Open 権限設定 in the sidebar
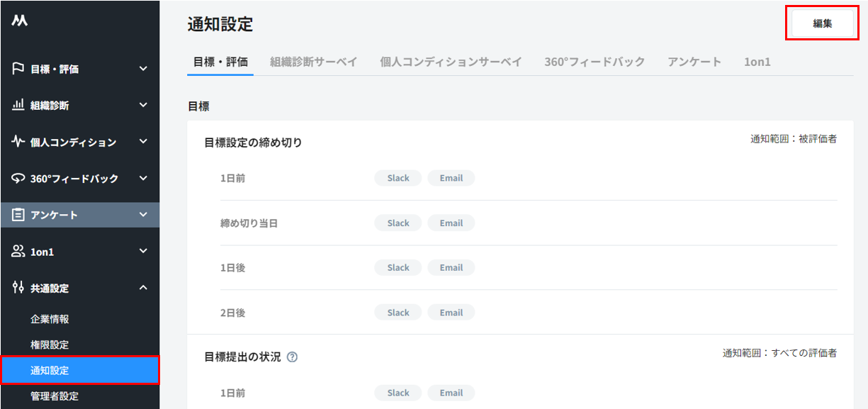Image resolution: width=868 pixels, height=409 pixels. pos(50,344)
